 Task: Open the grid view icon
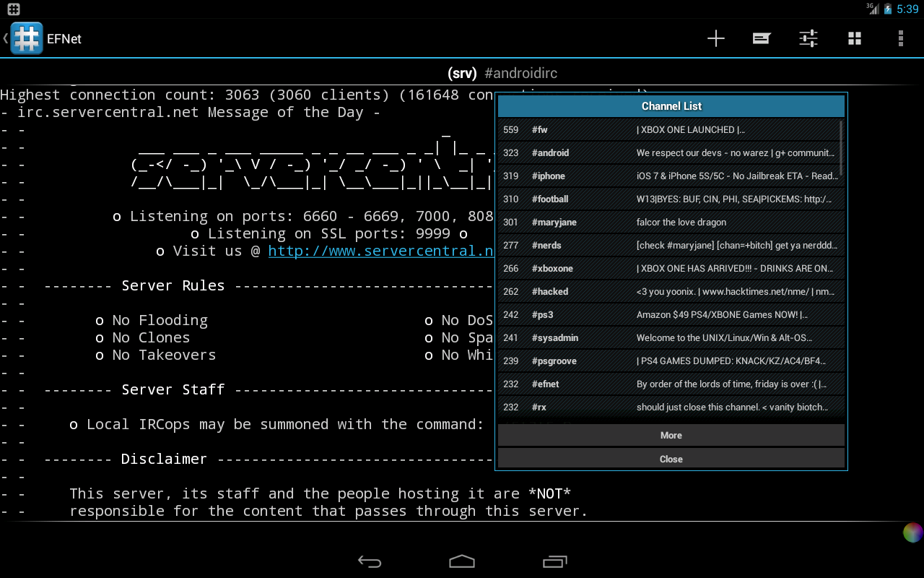(855, 39)
